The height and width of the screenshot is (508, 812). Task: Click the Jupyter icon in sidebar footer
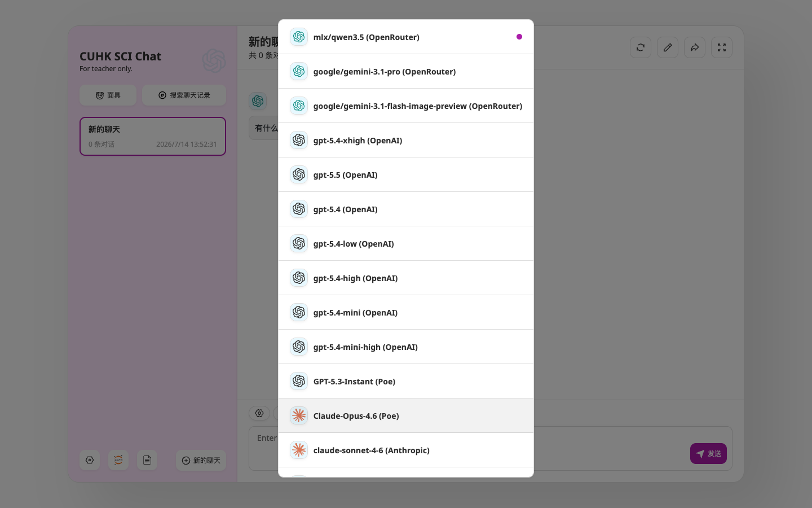(x=118, y=460)
